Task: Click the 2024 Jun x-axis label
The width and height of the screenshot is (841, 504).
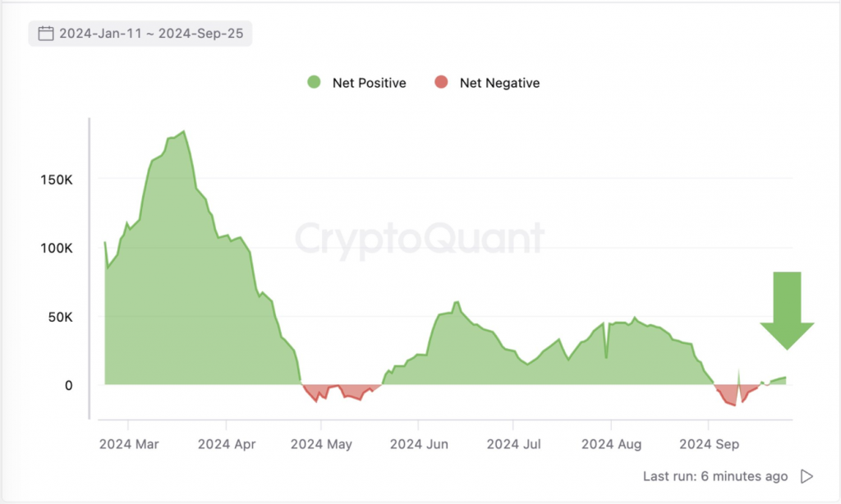Action: click(x=418, y=444)
